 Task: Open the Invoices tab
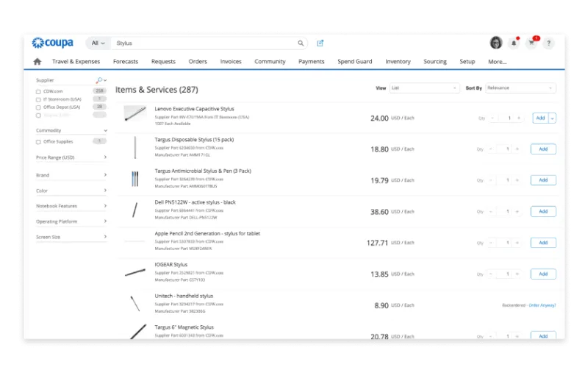(x=231, y=62)
